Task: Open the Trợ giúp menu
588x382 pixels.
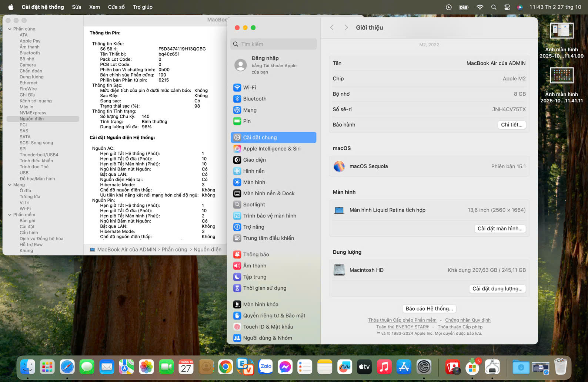Action: coord(143,7)
